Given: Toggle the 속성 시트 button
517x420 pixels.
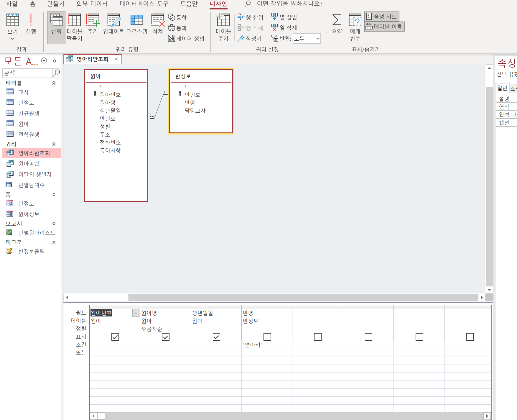Looking at the screenshot, I should click(x=382, y=17).
